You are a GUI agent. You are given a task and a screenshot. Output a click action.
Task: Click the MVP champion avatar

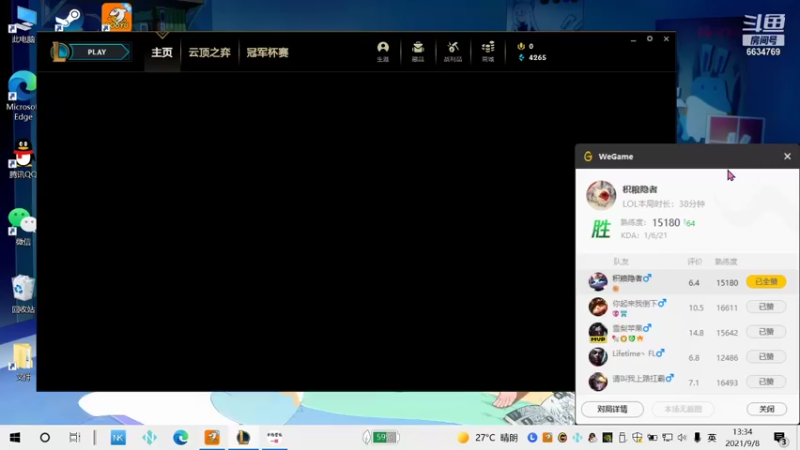597,332
